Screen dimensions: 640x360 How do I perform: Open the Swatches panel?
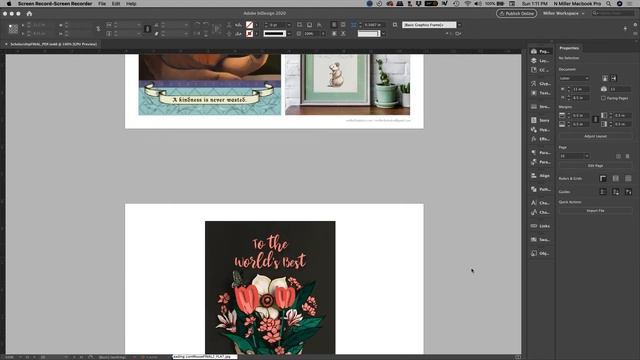pos(540,240)
